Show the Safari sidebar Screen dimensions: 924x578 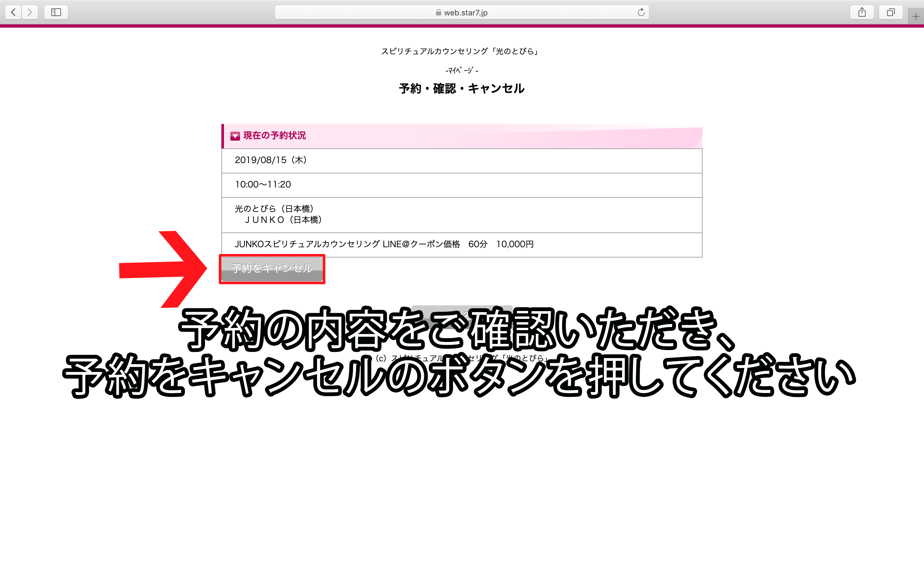[56, 12]
